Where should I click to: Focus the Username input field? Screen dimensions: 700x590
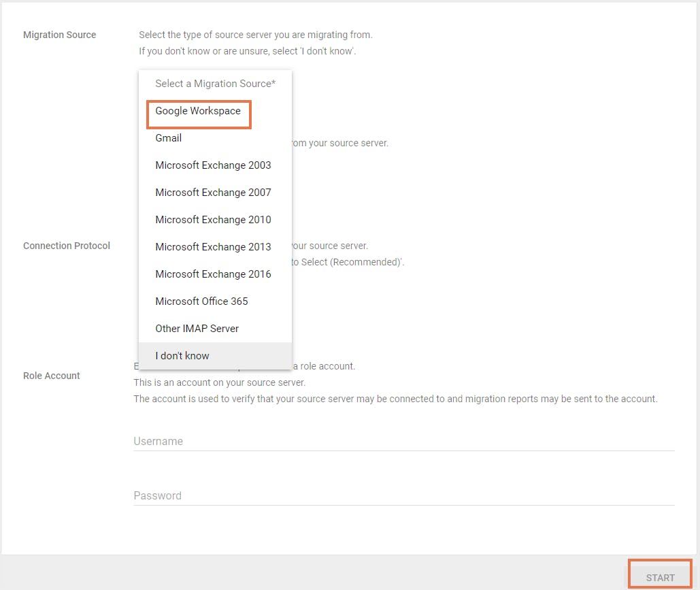(403, 441)
